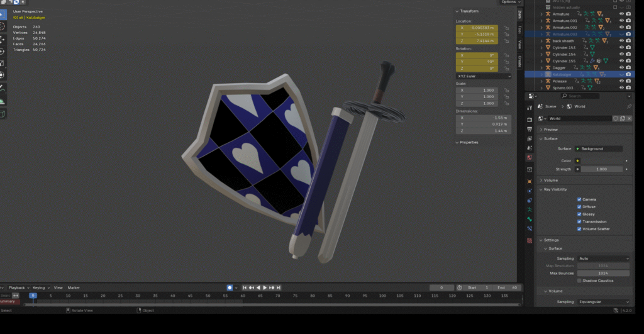Click the Tool settings icon in properties sidebar
Viewport: 644px width, 334px height.
[530, 108]
